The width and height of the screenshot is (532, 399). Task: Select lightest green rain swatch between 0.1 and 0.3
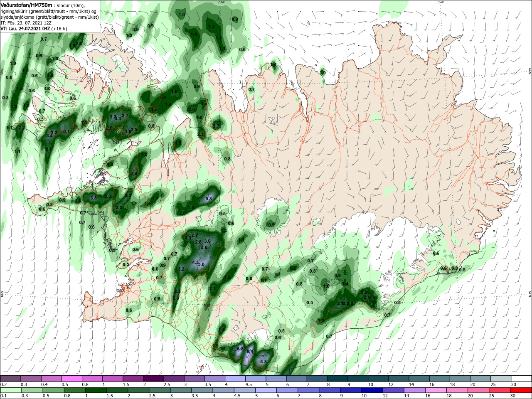tap(10, 390)
